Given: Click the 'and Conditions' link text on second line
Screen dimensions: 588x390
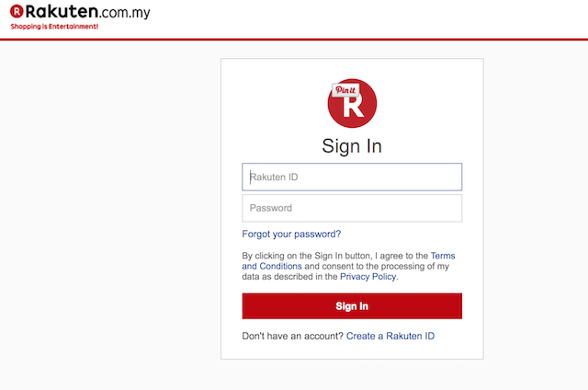Looking at the screenshot, I should pos(272,266).
